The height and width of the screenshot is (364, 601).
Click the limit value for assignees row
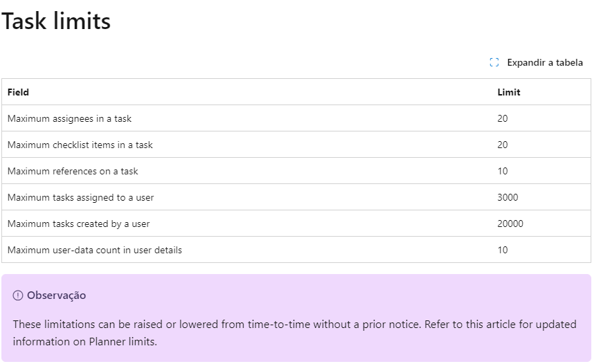point(503,119)
